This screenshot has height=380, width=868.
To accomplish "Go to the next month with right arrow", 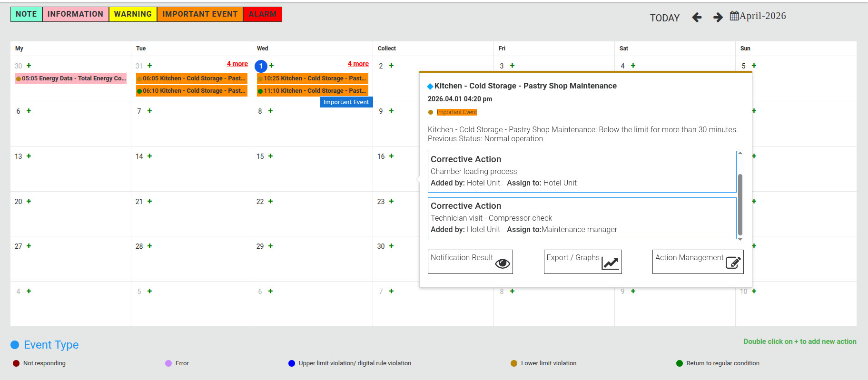I will 718,18.
